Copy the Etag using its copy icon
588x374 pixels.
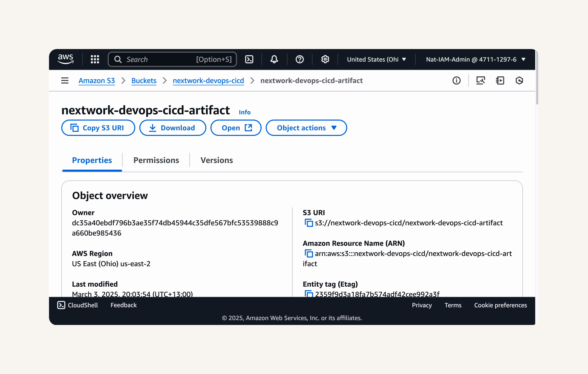[x=309, y=294]
